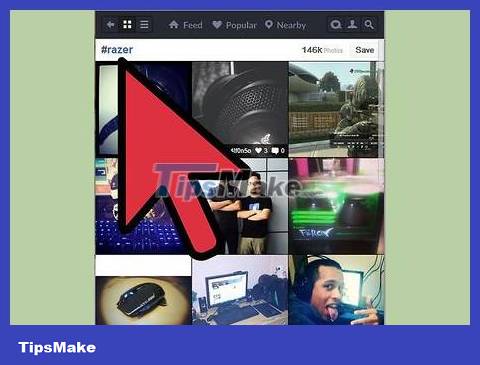Open the blue backlit keyboard photo

coord(143,206)
